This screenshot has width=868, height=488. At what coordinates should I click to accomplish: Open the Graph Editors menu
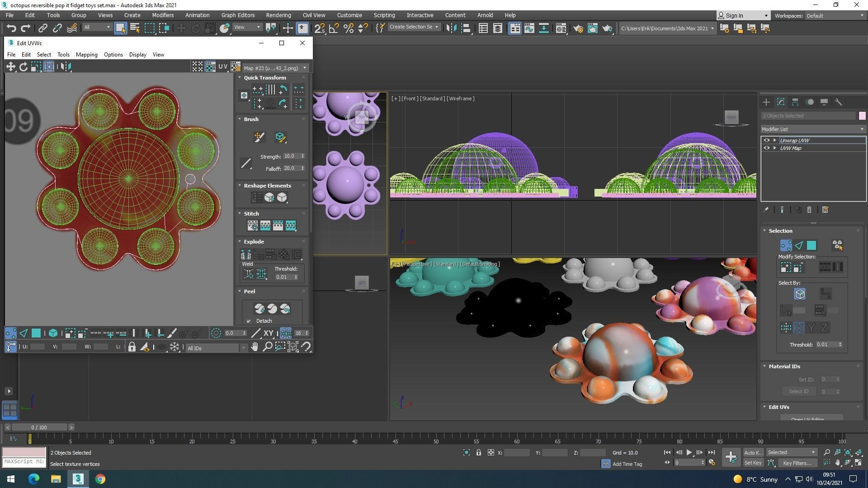[x=238, y=15]
